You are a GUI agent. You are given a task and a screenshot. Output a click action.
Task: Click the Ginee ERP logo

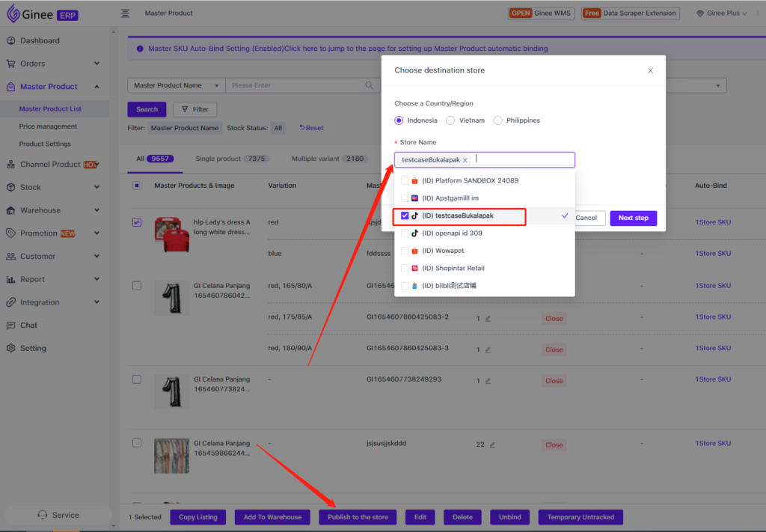pyautogui.click(x=42, y=13)
